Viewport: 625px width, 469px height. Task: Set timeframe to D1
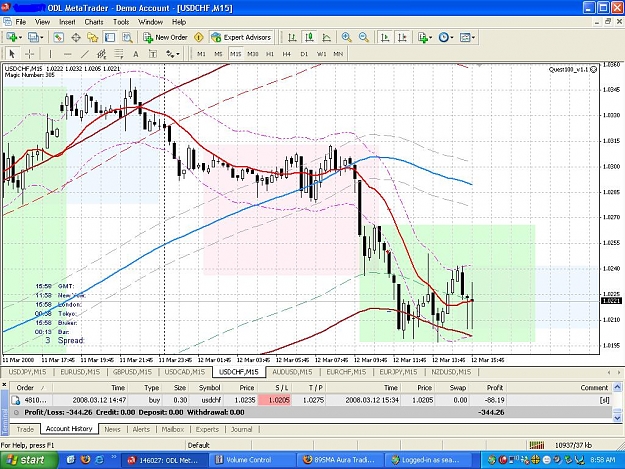point(304,54)
